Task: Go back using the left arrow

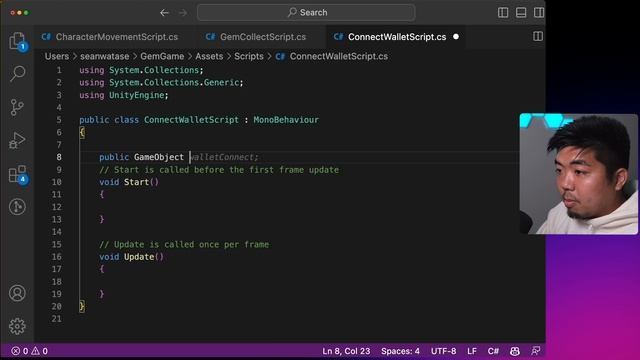Action: click(164, 13)
